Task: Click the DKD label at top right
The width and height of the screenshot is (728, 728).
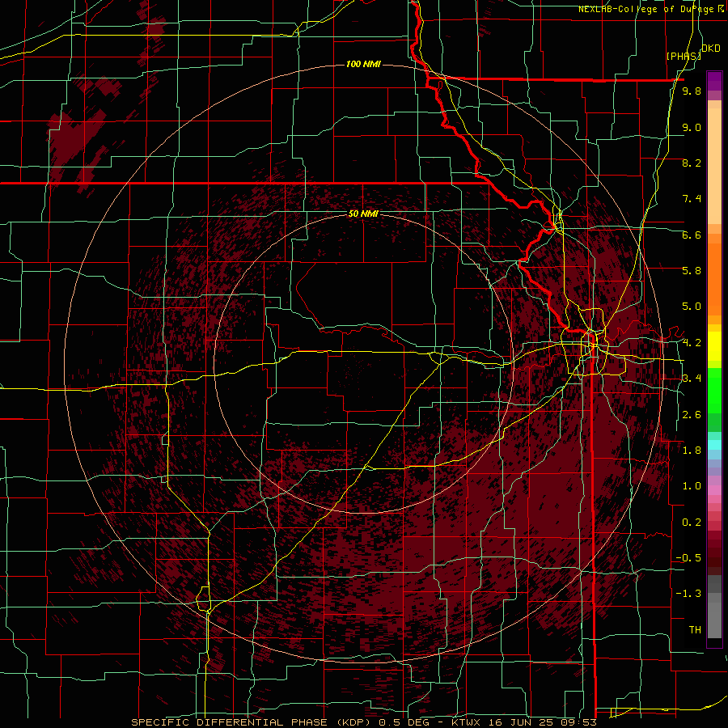Action: (x=711, y=49)
